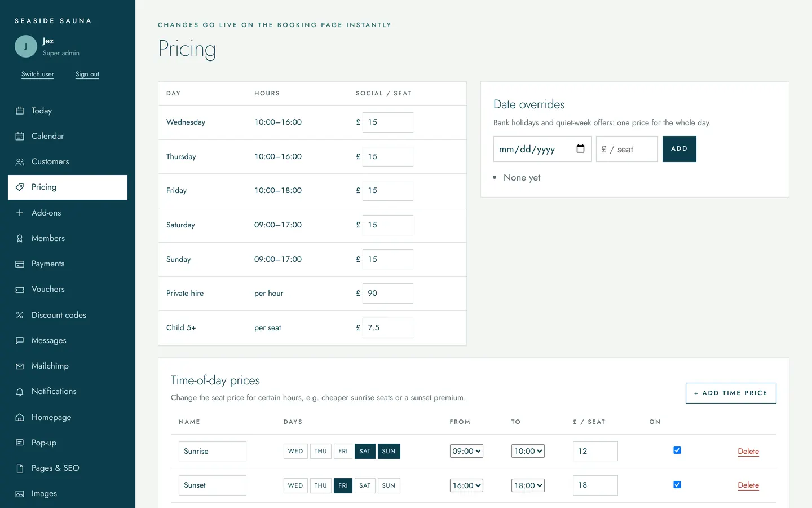Click the Calendar grid icon in sidebar
Viewport: 812px width, 508px height.
pos(20,136)
